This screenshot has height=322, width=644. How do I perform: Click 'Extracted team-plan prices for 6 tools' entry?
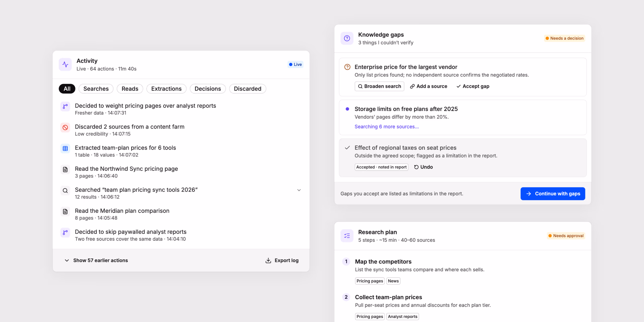pos(181,151)
